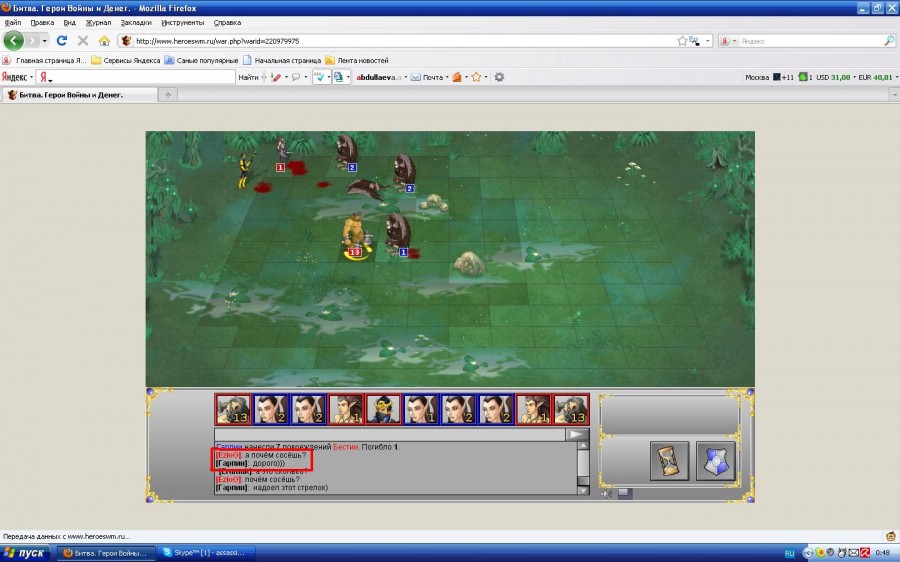This screenshot has height=562, width=900.
Task: Click the harpy stack near the orc
Action: click(x=398, y=233)
